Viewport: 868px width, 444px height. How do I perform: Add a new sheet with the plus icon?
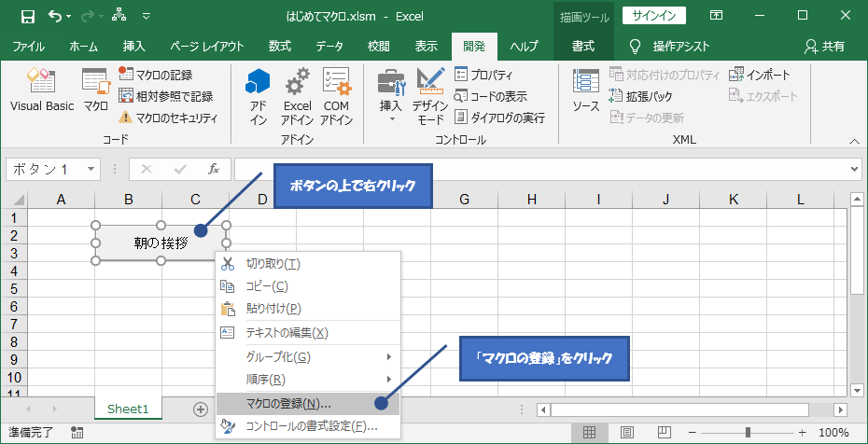coord(201,409)
